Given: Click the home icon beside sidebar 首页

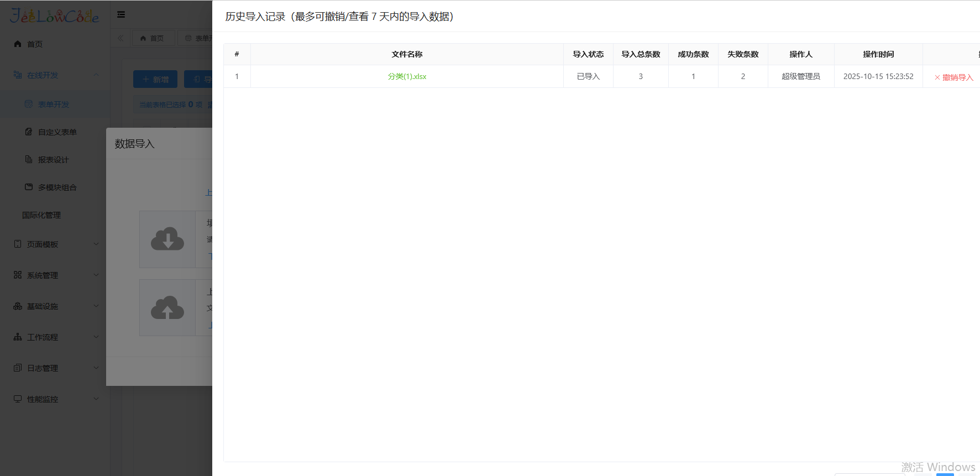Looking at the screenshot, I should [x=18, y=44].
